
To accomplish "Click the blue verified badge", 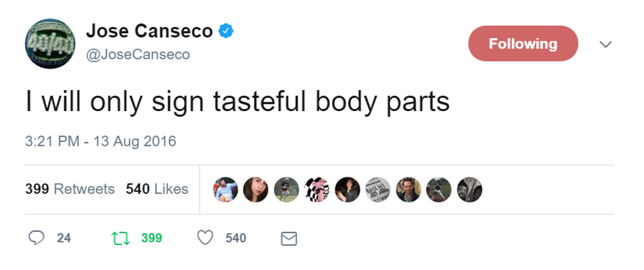I will coord(227,31).
